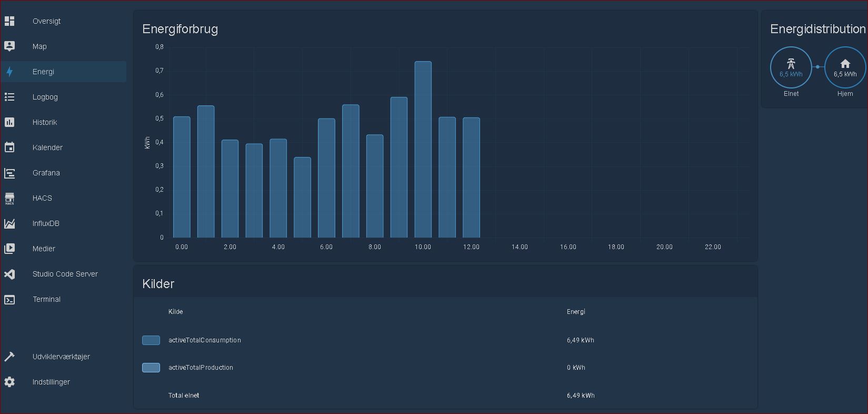Click the activeTotalConsumption color swatch
This screenshot has height=414, width=868.
click(151, 340)
